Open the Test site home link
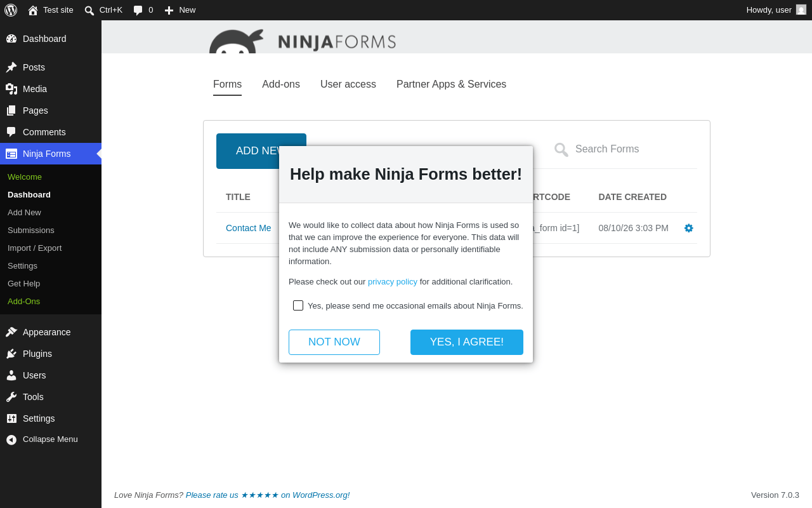The image size is (812, 508). tap(51, 10)
